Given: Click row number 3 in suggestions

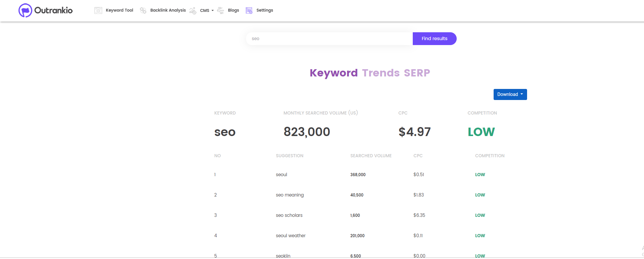Looking at the screenshot, I should point(216,215).
